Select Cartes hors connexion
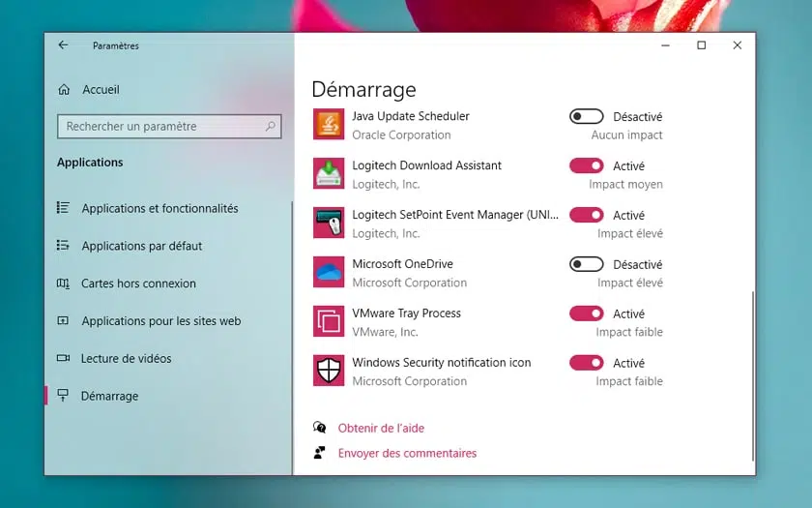 pos(138,284)
